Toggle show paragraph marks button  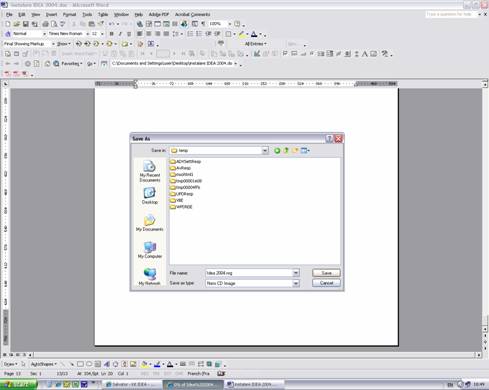click(203, 24)
